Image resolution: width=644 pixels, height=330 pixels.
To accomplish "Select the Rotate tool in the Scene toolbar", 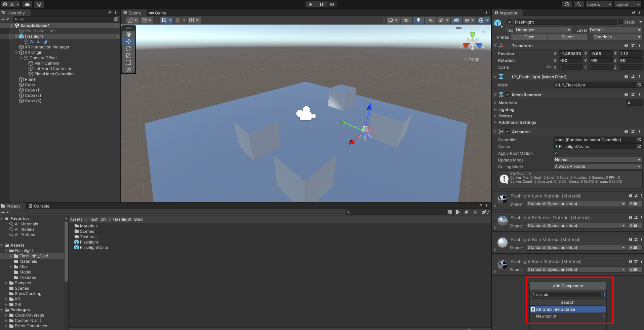I will pos(129,48).
